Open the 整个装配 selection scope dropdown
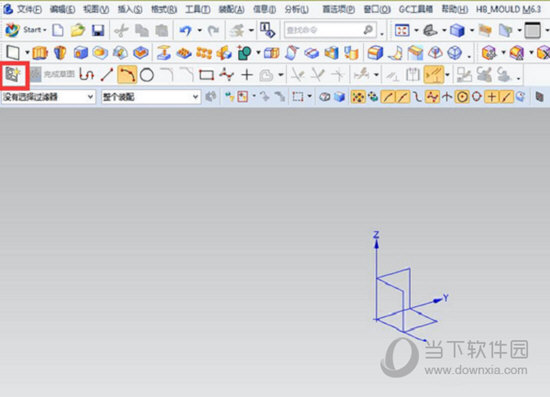The width and height of the screenshot is (550, 397). 151,96
